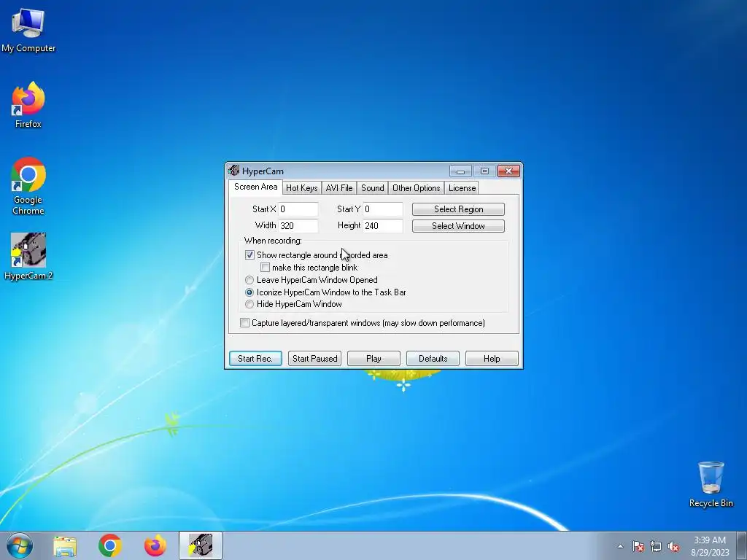The image size is (747, 560).
Task: Click the Start Rec. button
Action: coord(255,359)
